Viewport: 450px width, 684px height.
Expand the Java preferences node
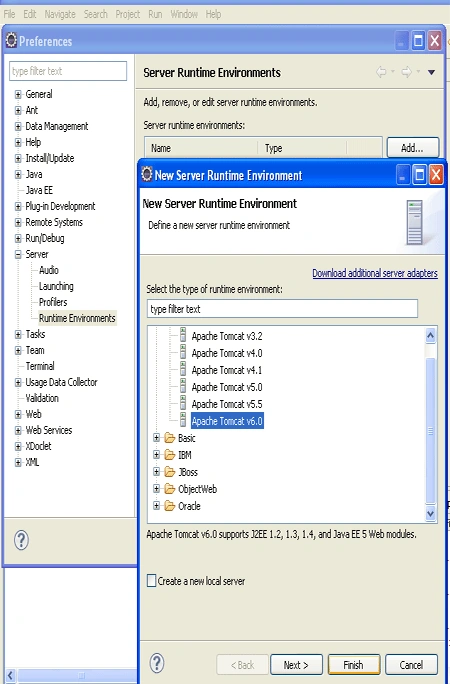click(x=18, y=174)
